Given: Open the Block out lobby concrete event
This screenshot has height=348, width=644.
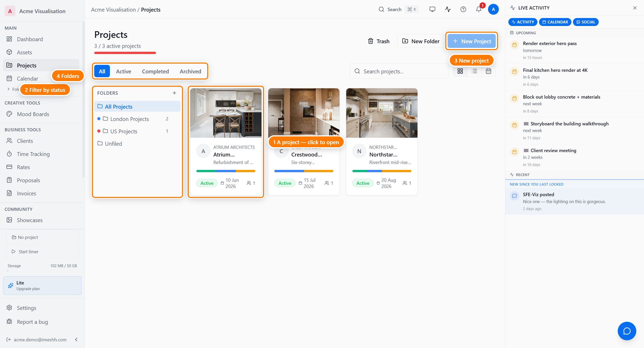Looking at the screenshot, I should click(575, 104).
